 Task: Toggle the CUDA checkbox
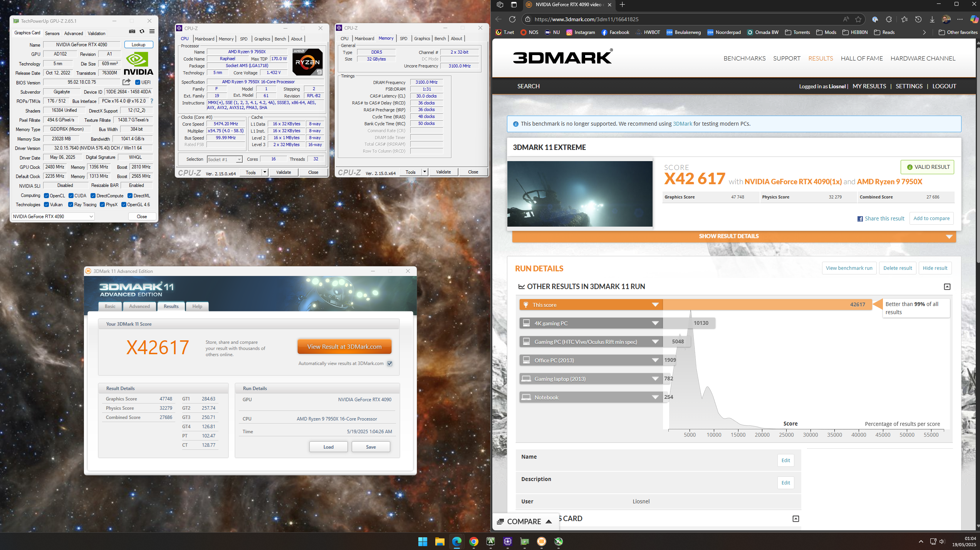point(71,196)
